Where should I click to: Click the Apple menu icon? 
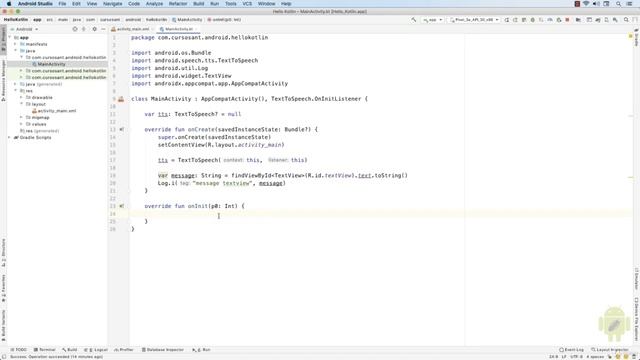click(9, 4)
